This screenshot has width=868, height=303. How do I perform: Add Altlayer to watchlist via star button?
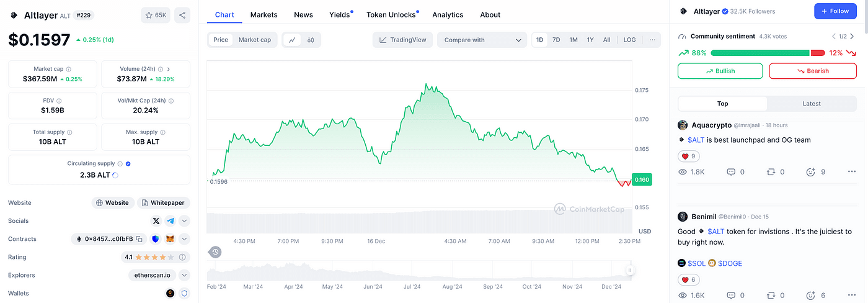coord(155,15)
